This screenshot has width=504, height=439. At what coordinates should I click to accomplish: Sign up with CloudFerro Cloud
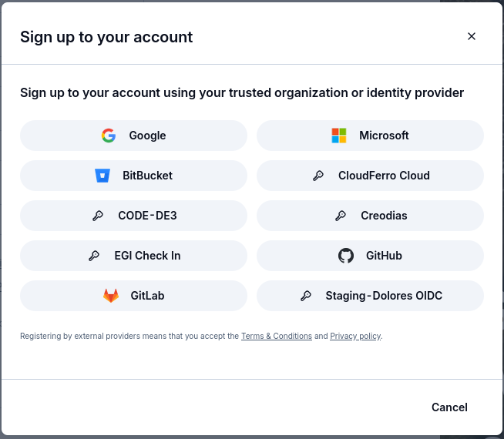(x=370, y=176)
